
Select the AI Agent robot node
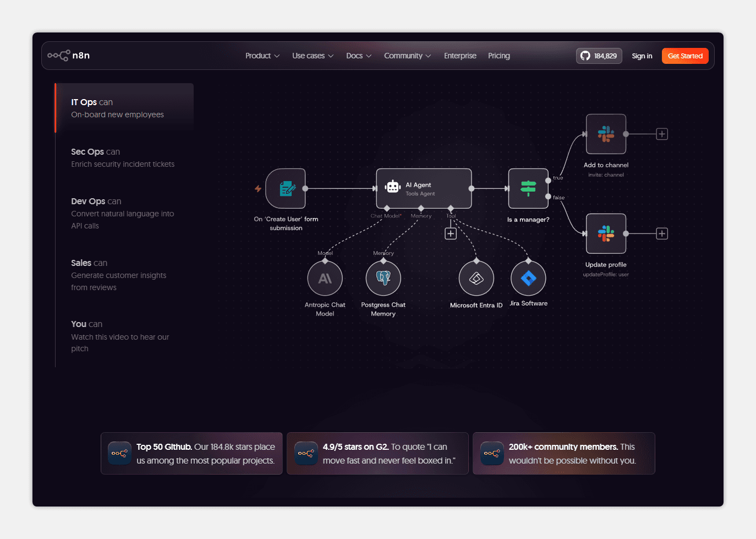pos(424,188)
